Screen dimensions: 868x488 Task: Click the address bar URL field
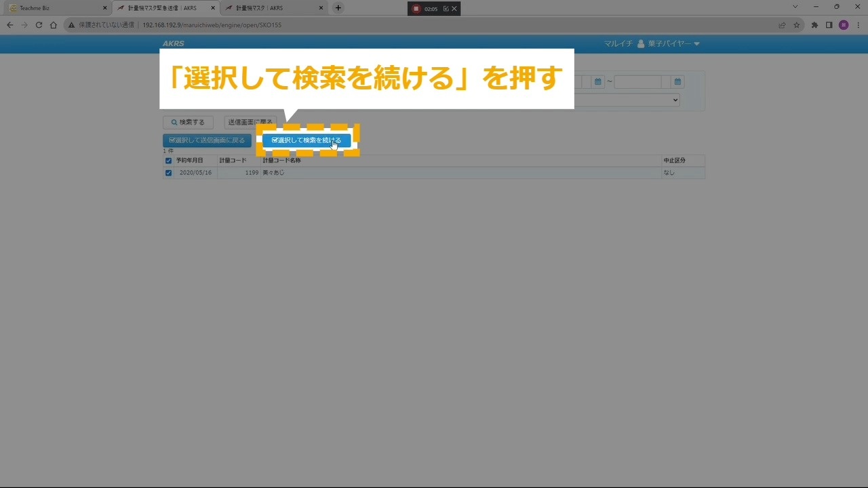tap(407, 25)
